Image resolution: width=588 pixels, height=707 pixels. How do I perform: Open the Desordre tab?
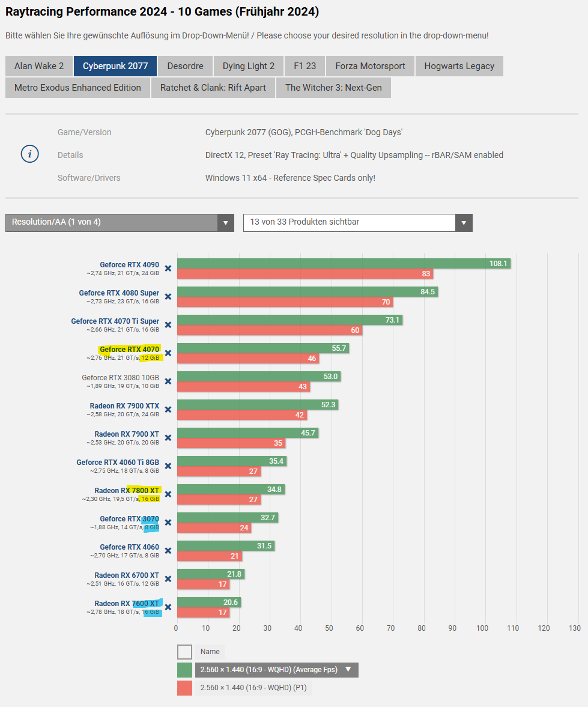186,66
